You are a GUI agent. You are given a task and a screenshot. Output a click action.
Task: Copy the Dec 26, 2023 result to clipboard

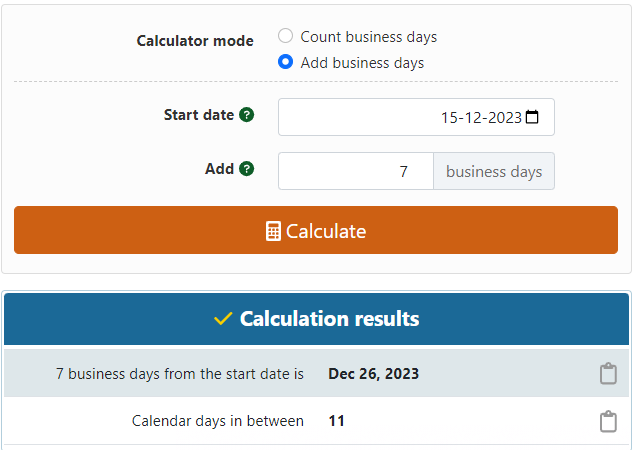(608, 374)
